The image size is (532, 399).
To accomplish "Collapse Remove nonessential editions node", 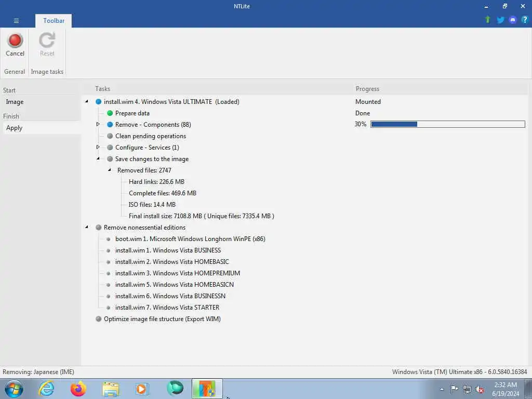I will coord(87,227).
